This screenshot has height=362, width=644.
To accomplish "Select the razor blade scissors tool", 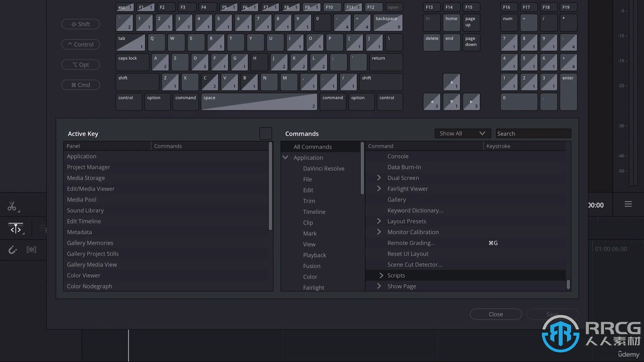I will point(12,207).
